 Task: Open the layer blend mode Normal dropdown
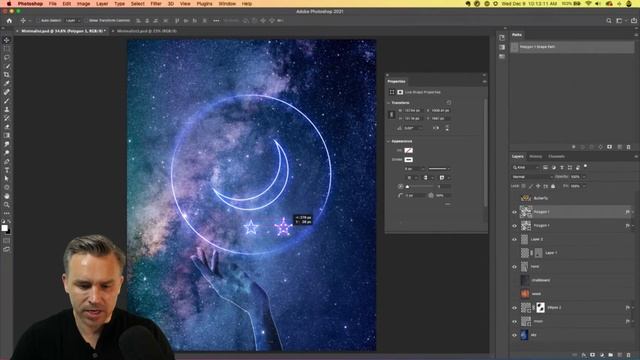coord(532,177)
